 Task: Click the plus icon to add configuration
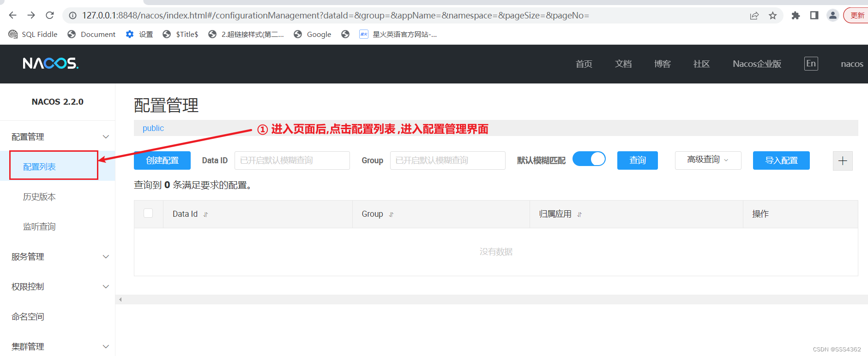pos(843,161)
